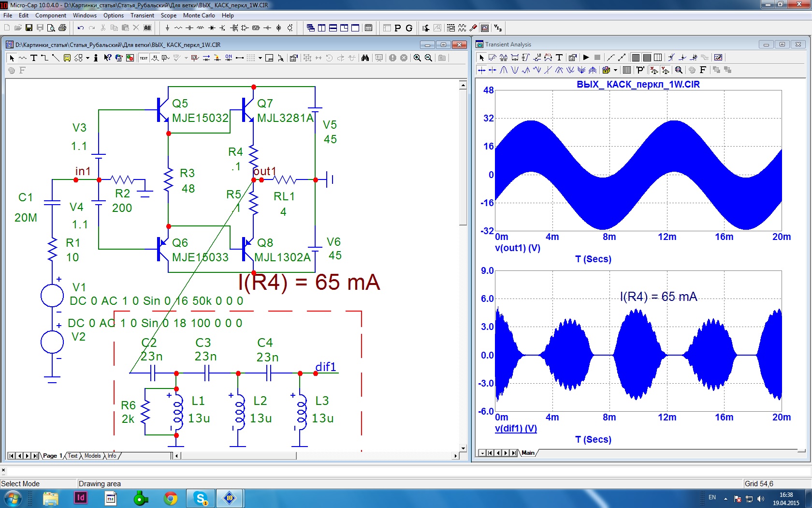The width and height of the screenshot is (812, 508).
Task: Open Google Chrome from the taskbar
Action: tap(171, 498)
